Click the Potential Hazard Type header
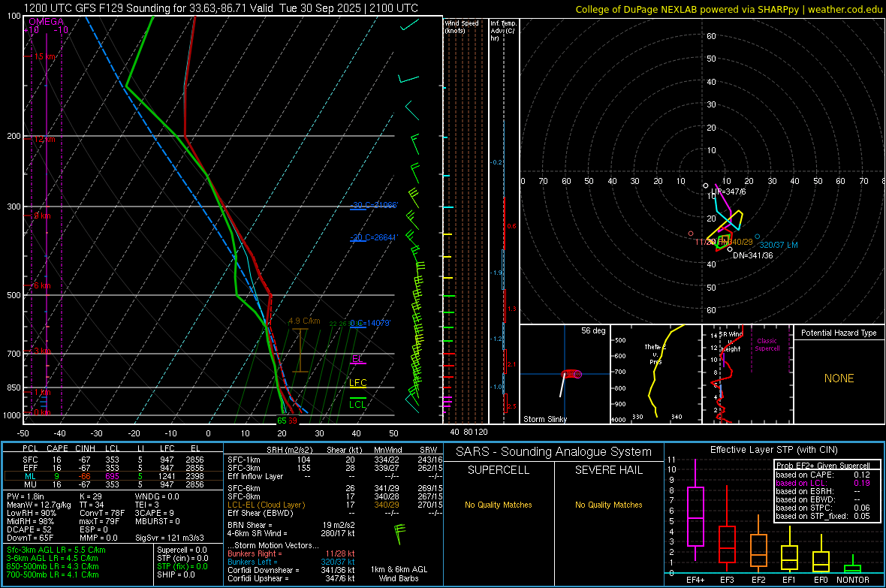This screenshot has height=588, width=886. tap(839, 333)
